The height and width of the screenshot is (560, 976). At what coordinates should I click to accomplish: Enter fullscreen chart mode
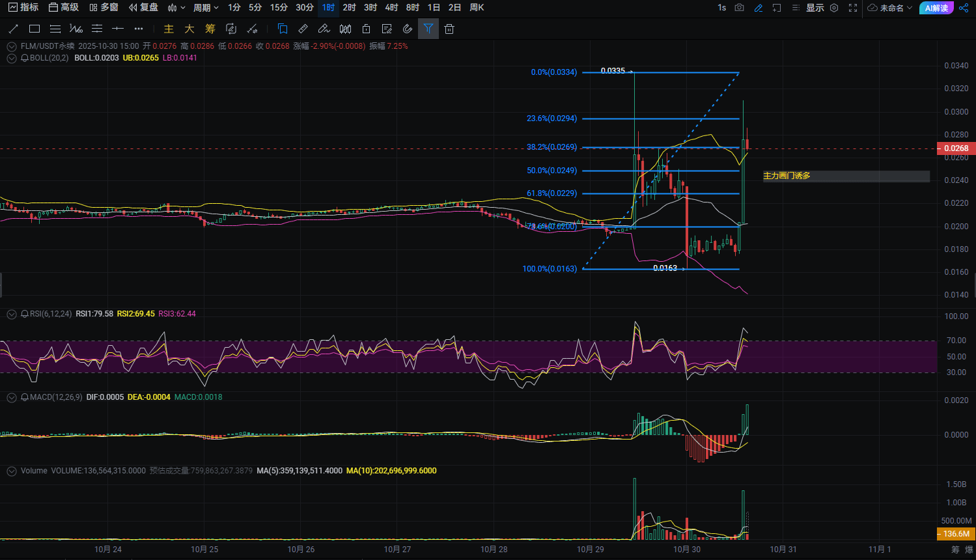coord(853,8)
